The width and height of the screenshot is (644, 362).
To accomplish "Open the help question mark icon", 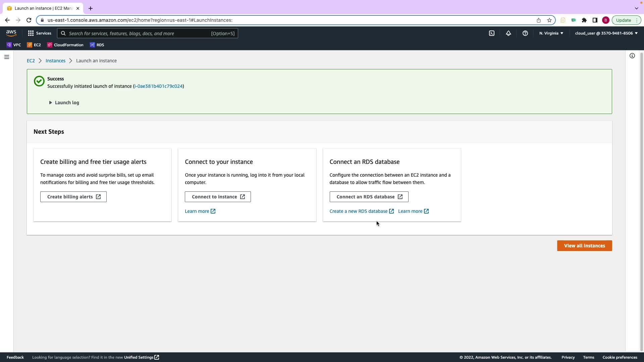I will (525, 33).
